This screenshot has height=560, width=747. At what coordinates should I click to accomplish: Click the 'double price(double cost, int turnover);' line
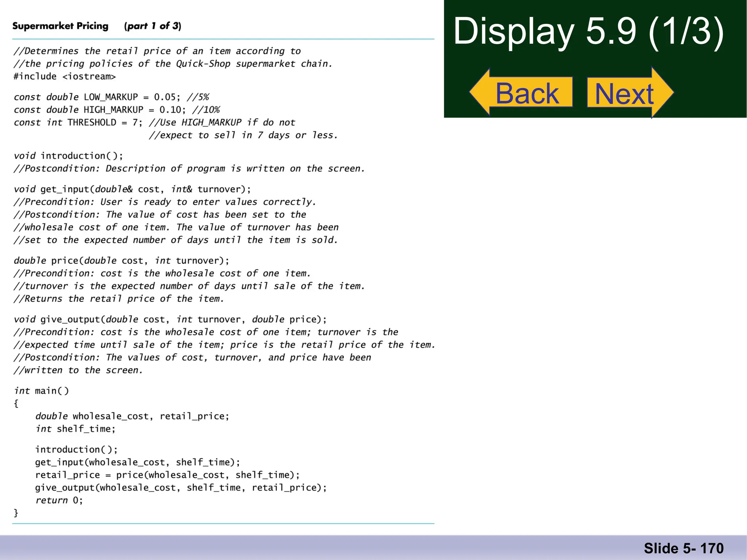tap(121, 261)
